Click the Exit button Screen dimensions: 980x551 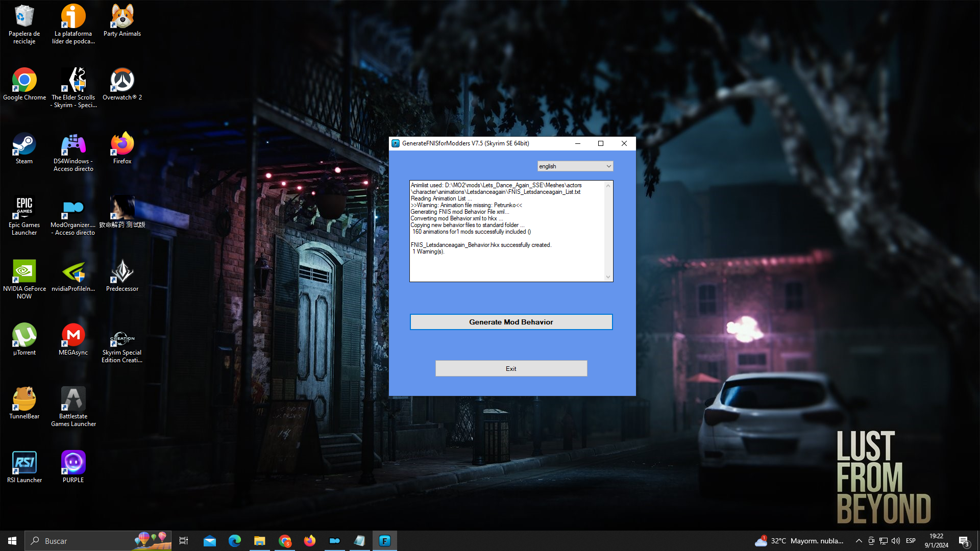point(511,368)
